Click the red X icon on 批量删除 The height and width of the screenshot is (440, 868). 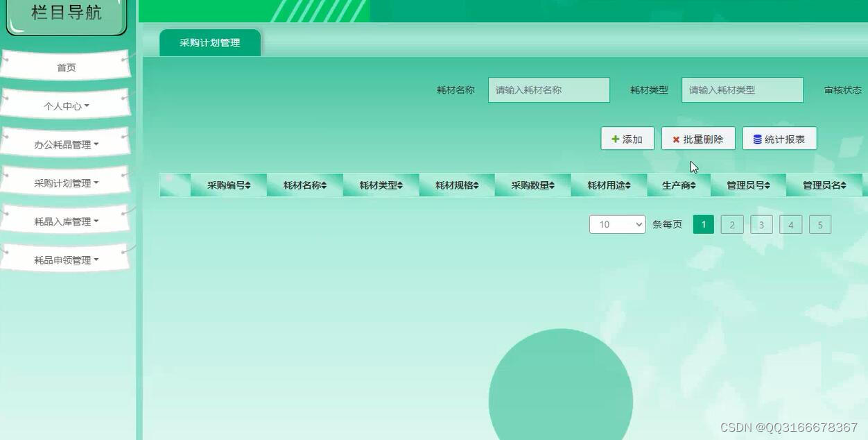pos(676,139)
